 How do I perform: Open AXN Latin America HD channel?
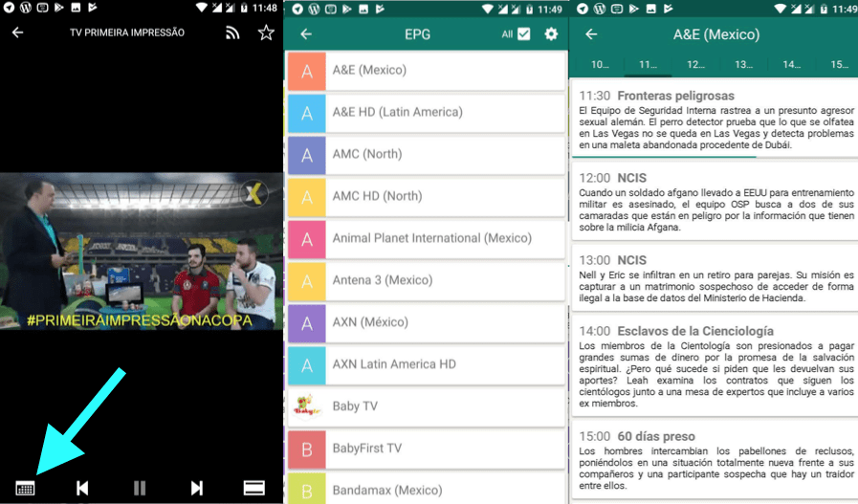click(x=427, y=365)
